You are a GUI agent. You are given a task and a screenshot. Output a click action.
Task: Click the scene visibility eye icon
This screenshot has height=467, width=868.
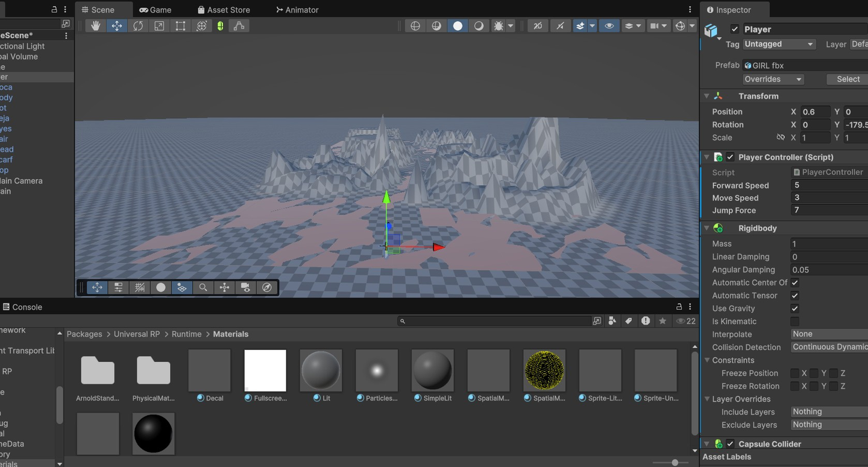coord(609,26)
